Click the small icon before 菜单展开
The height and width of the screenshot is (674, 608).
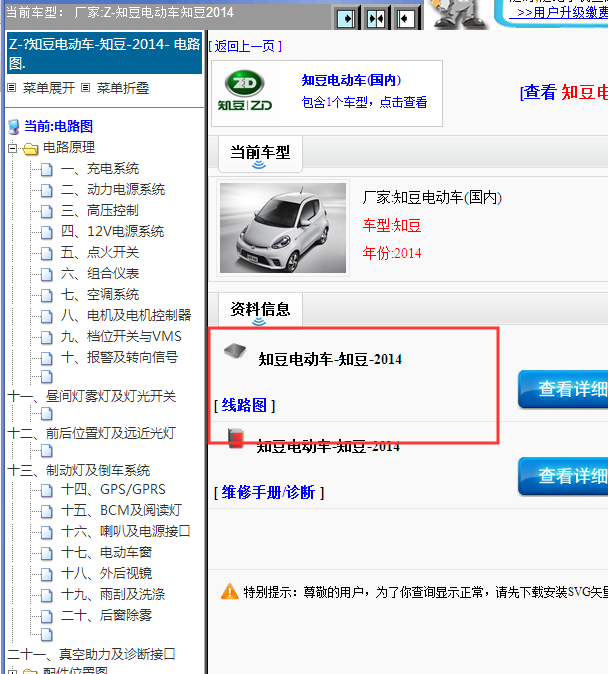tap(12, 88)
